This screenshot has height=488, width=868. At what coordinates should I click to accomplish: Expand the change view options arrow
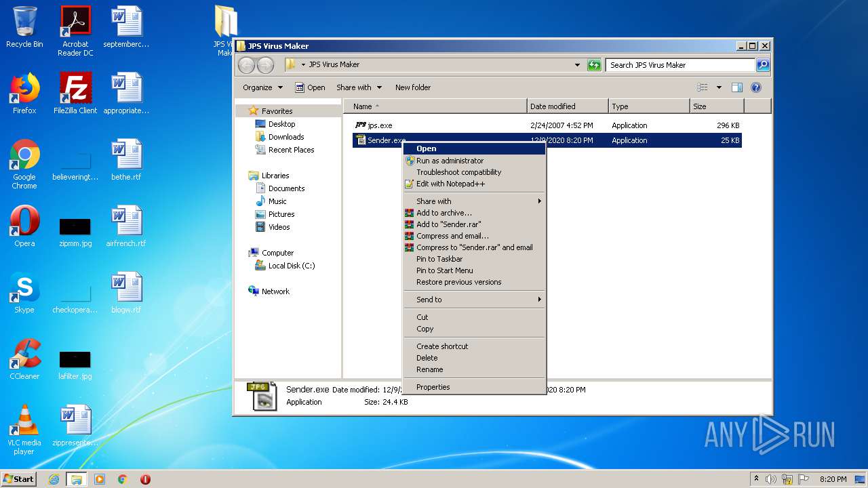pyautogui.click(x=719, y=87)
